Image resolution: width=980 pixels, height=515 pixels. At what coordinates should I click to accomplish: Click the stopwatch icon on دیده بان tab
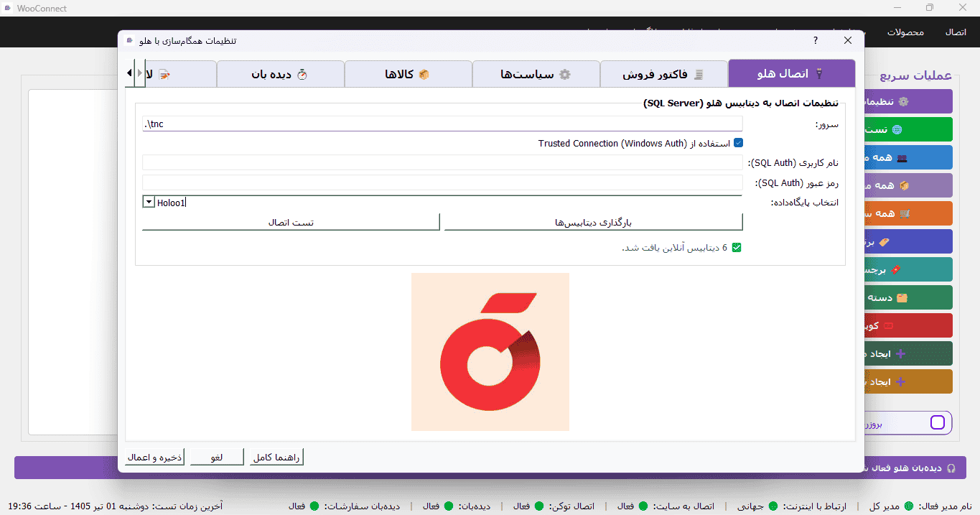point(302,74)
